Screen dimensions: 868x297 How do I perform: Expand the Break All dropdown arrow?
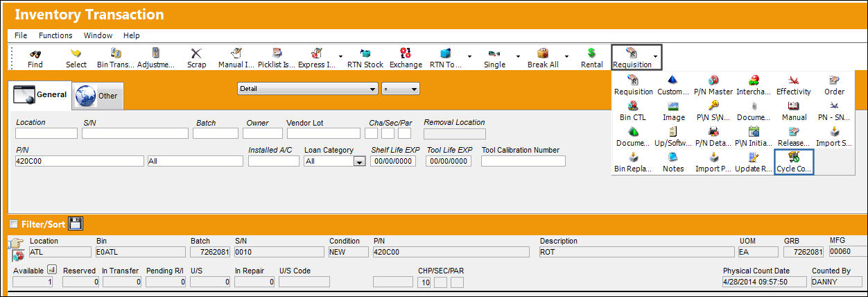click(x=566, y=58)
